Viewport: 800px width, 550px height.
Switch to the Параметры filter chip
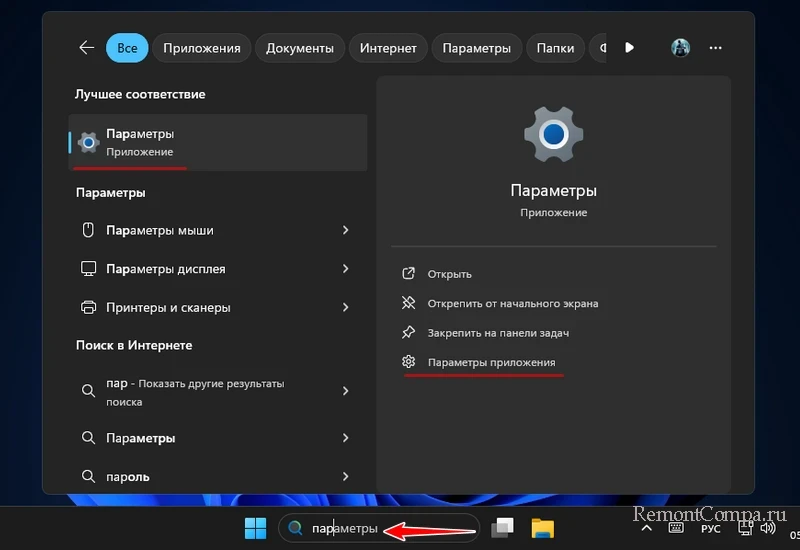[x=476, y=48]
